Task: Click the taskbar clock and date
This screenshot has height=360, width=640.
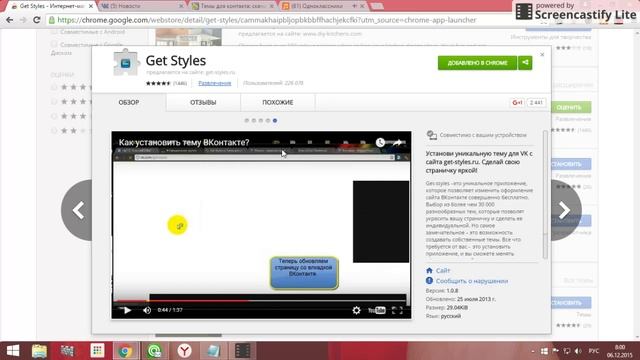Action: 620,351
